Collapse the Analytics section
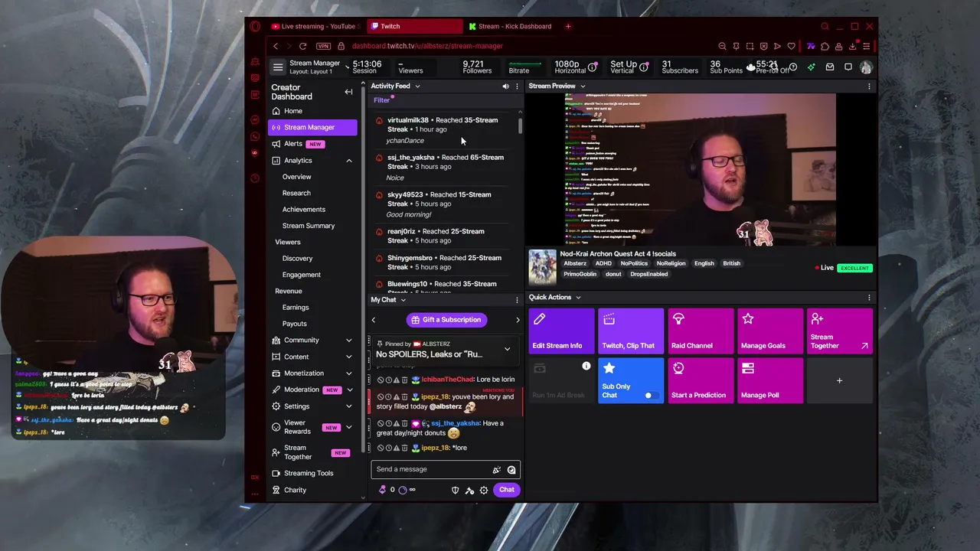Viewport: 980px width, 551px height. 348,161
